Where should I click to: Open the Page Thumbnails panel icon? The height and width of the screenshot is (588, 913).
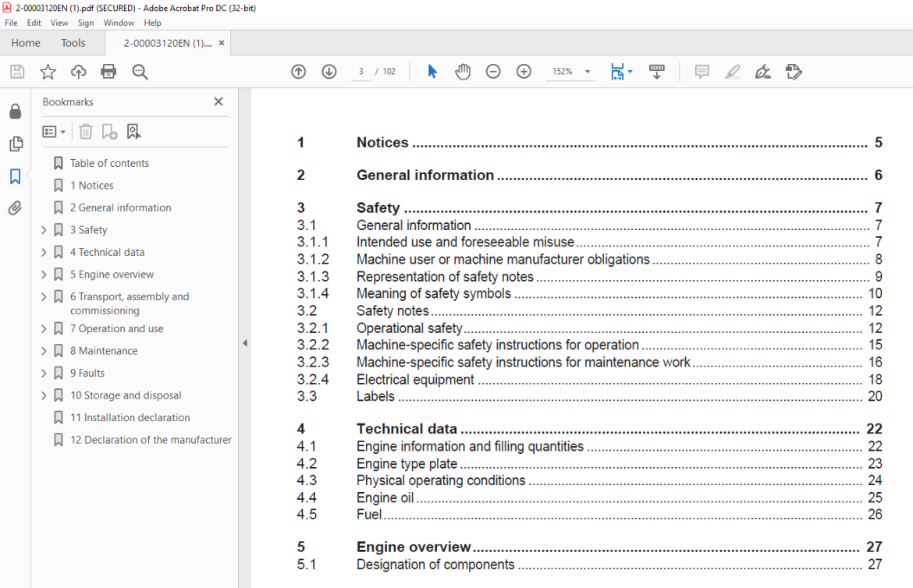coord(16,143)
